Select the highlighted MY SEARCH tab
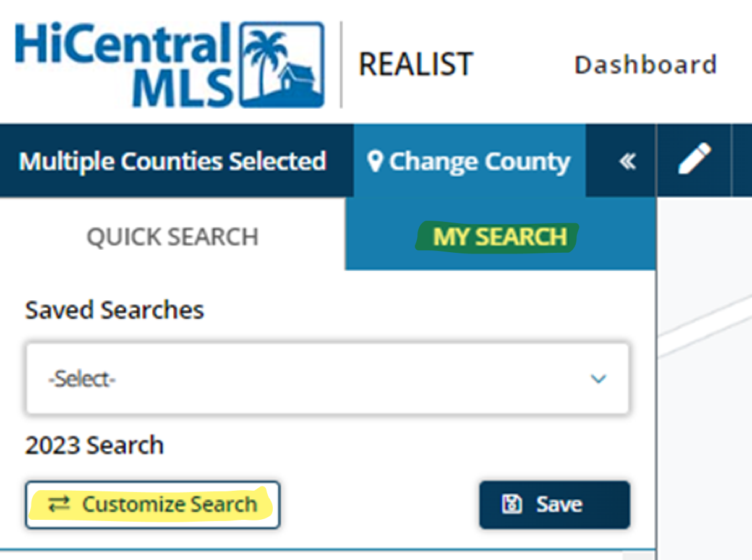752x560 pixels. [499, 237]
